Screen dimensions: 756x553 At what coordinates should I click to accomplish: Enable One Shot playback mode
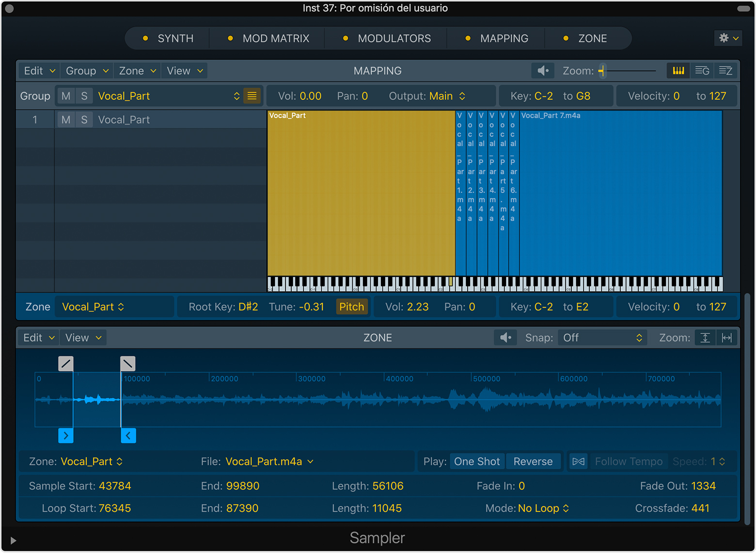pyautogui.click(x=476, y=461)
